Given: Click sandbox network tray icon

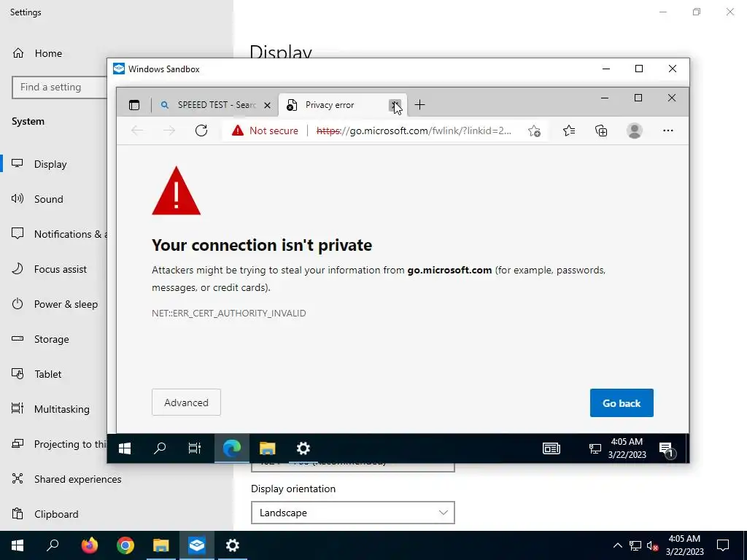Looking at the screenshot, I should pyautogui.click(x=595, y=448).
